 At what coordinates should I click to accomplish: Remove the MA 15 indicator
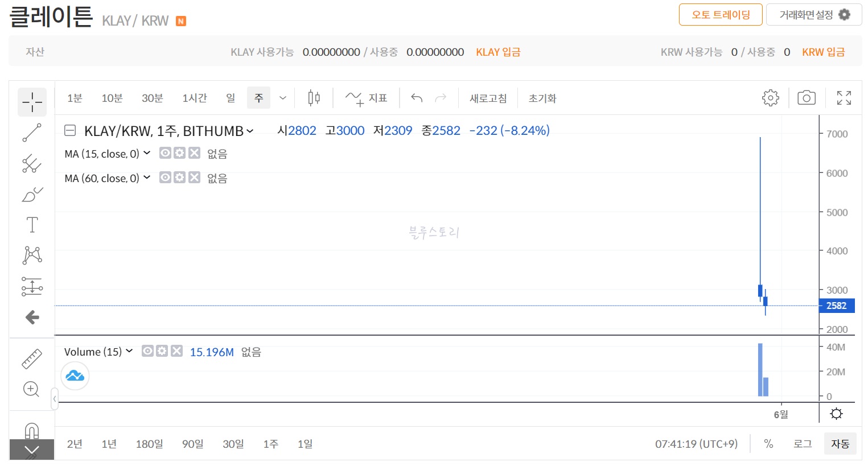pos(194,153)
